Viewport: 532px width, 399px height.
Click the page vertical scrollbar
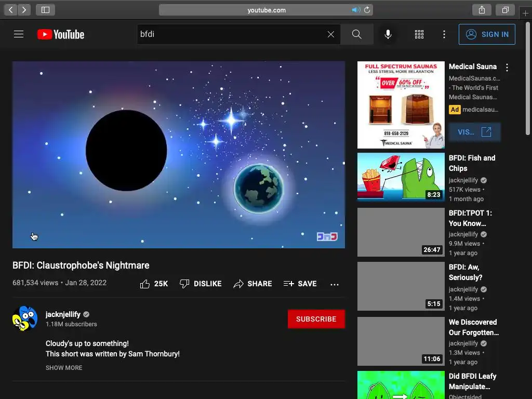tap(528, 79)
